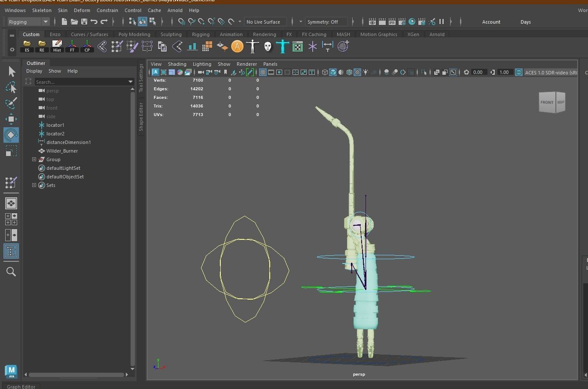Select Wilder_Burner in the Outliner

[x=62, y=151]
